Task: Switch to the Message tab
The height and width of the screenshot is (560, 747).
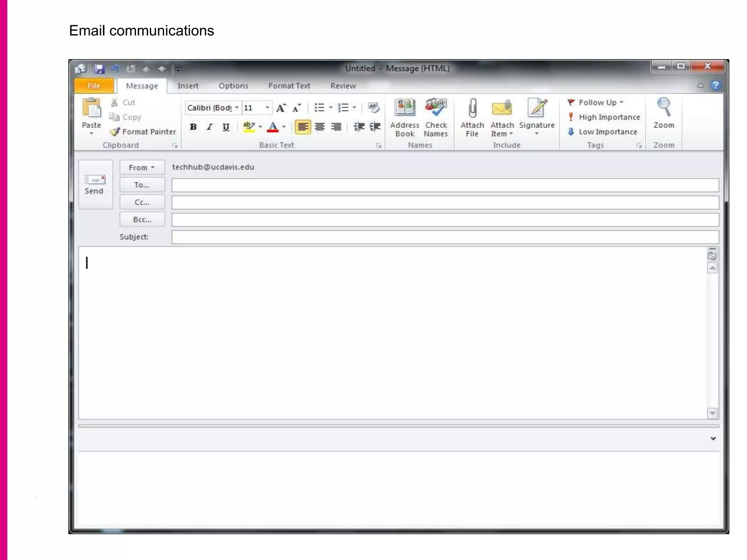Action: click(142, 86)
